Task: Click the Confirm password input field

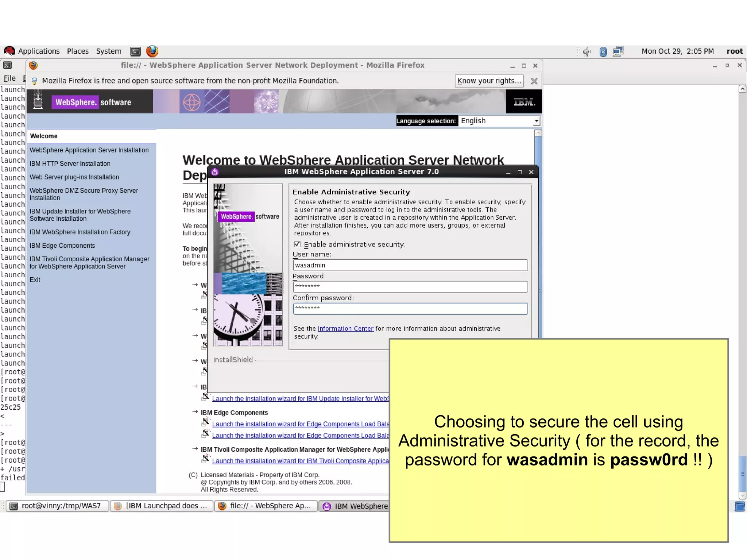Action: coord(410,309)
